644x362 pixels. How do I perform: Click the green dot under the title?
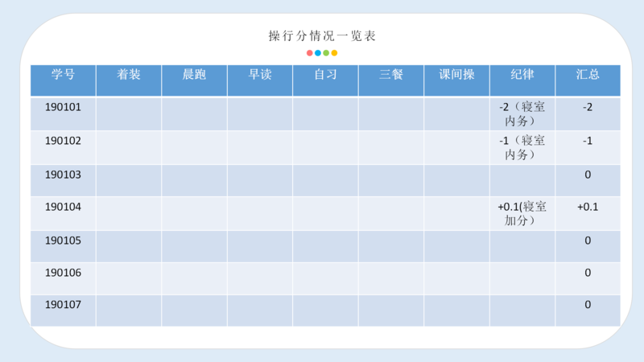[x=326, y=53]
